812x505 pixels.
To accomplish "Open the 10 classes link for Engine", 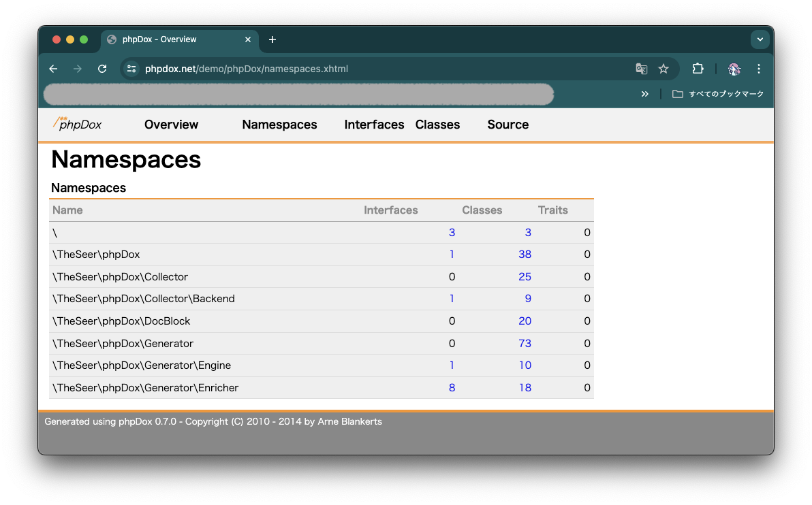I will [x=525, y=365].
